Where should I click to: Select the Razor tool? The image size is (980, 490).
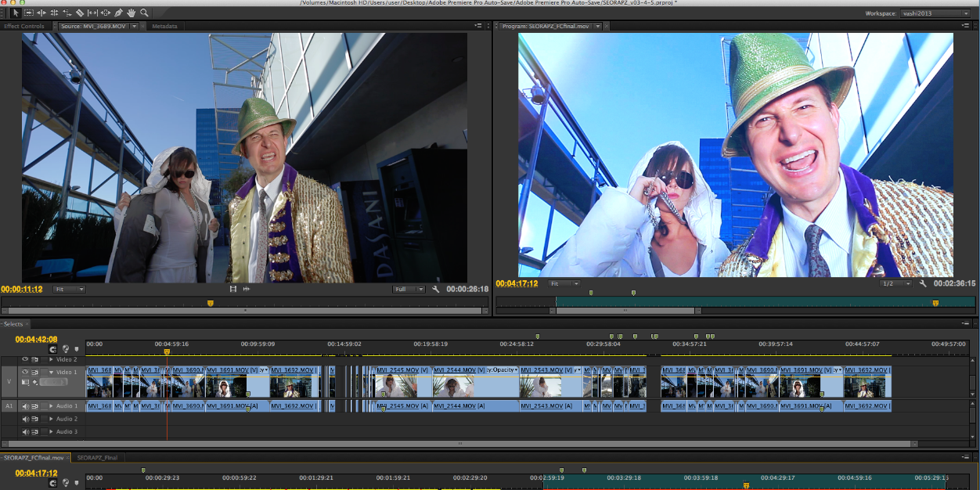(80, 13)
